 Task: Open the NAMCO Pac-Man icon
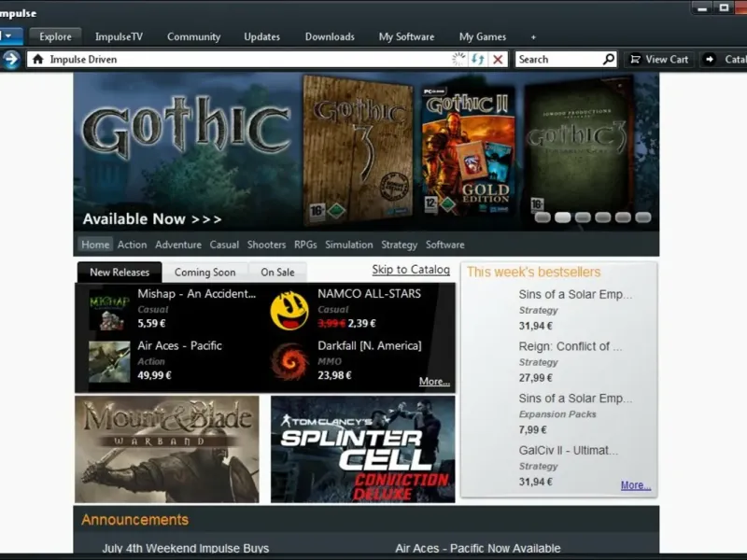point(289,311)
